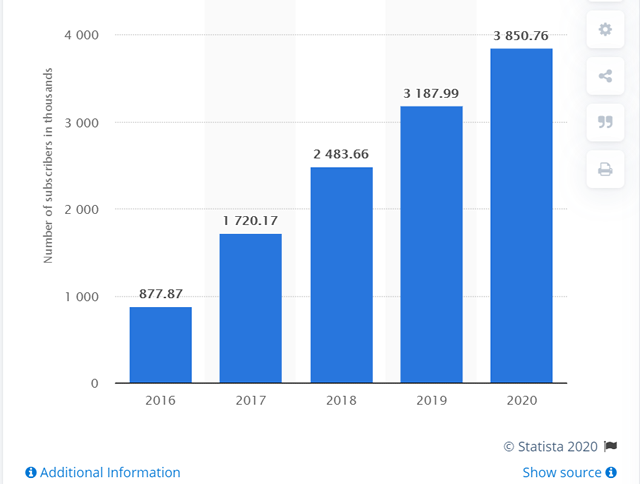Click the 877.87 data label
The image size is (640, 484).
[x=160, y=295]
